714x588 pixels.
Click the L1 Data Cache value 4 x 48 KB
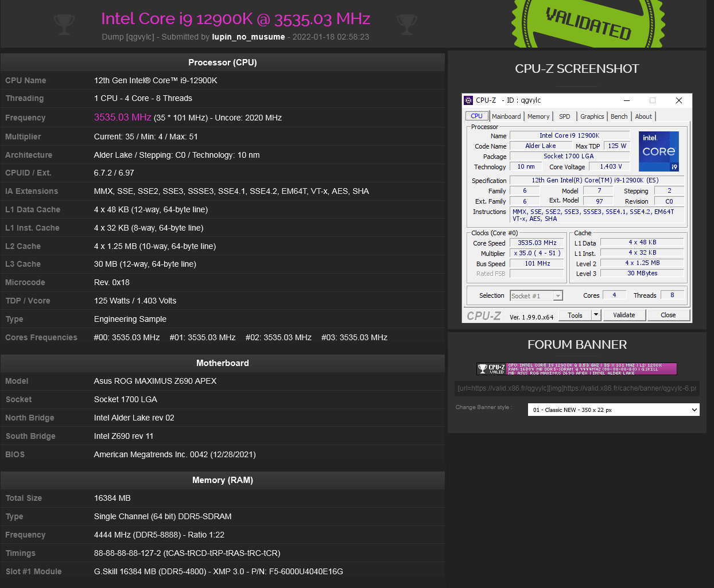tap(151, 209)
